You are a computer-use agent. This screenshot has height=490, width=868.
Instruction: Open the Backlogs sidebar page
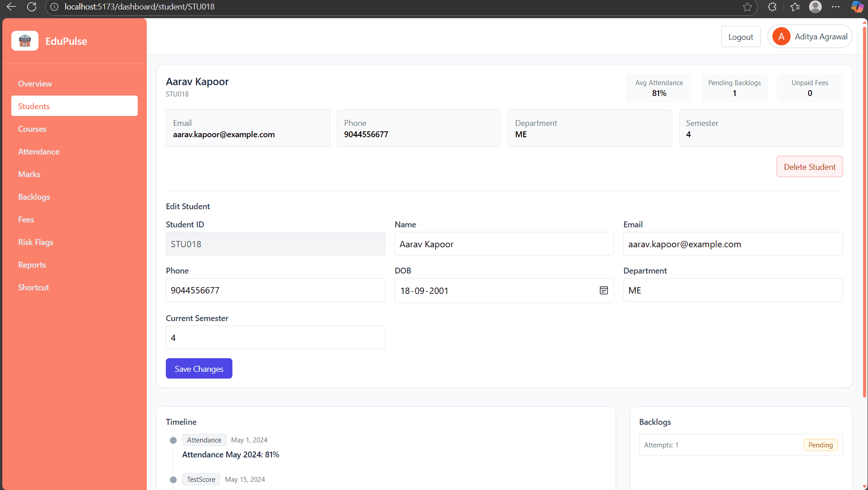[74, 197]
